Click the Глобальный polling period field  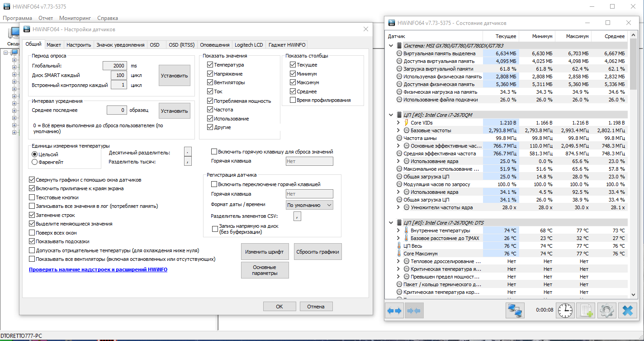click(x=115, y=66)
